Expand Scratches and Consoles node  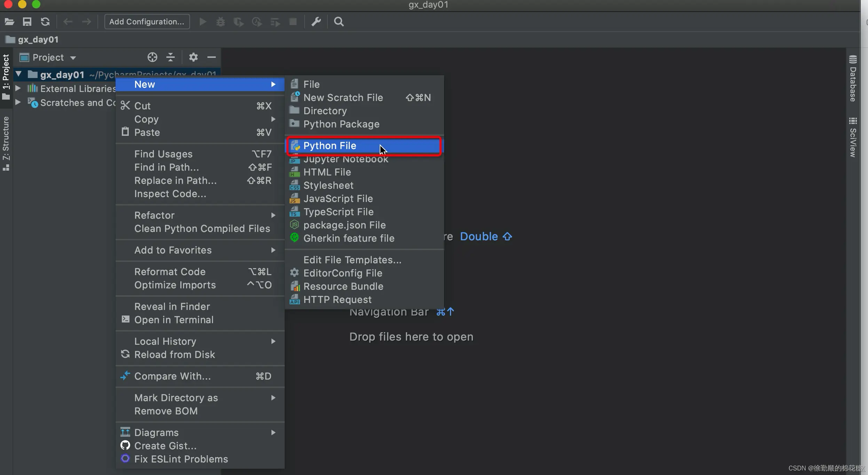tap(18, 102)
